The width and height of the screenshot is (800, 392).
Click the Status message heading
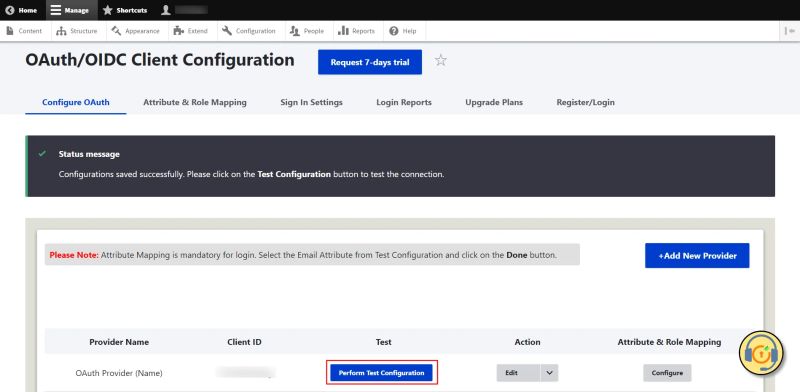coord(89,154)
